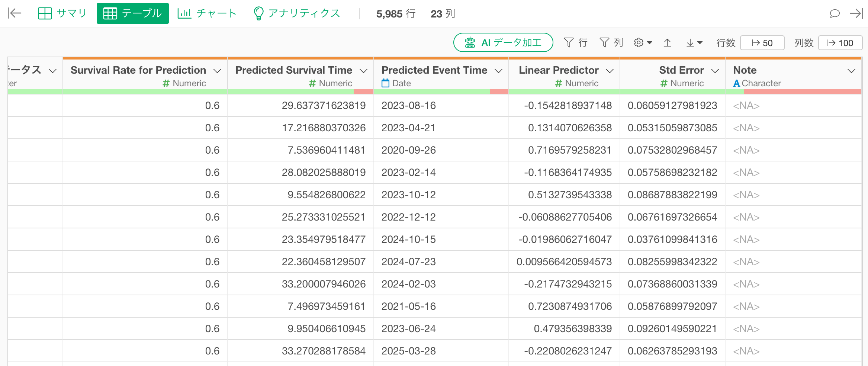The image size is (868, 366).
Task: Expand the Note column menu
Action: tap(851, 71)
